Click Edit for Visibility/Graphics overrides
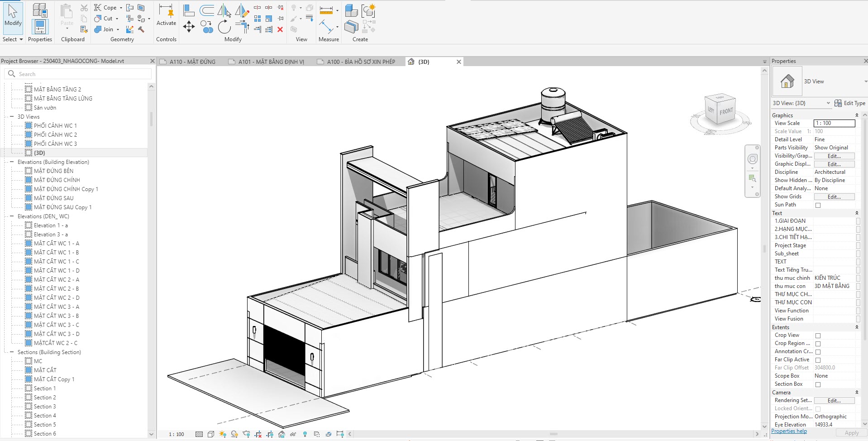This screenshot has height=441, width=868. point(834,156)
